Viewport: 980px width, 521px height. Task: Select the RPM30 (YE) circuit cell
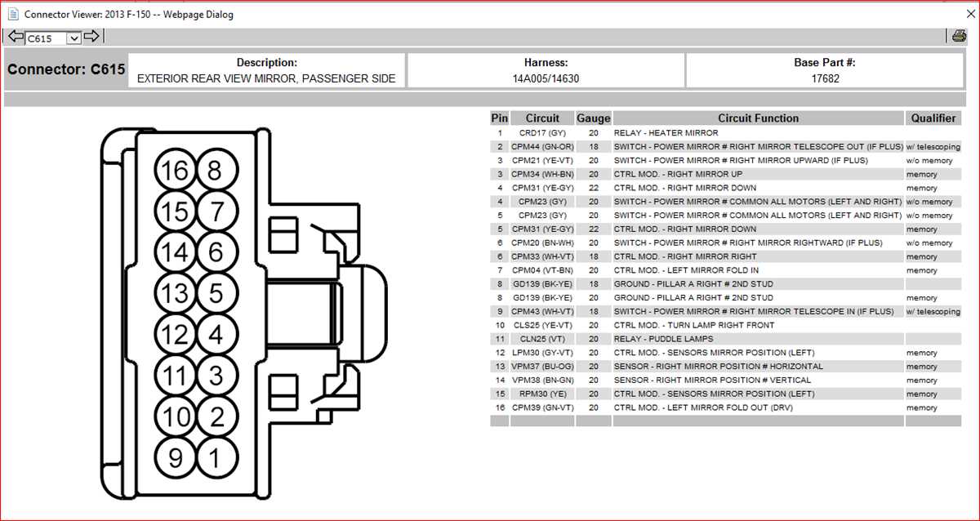coord(542,394)
